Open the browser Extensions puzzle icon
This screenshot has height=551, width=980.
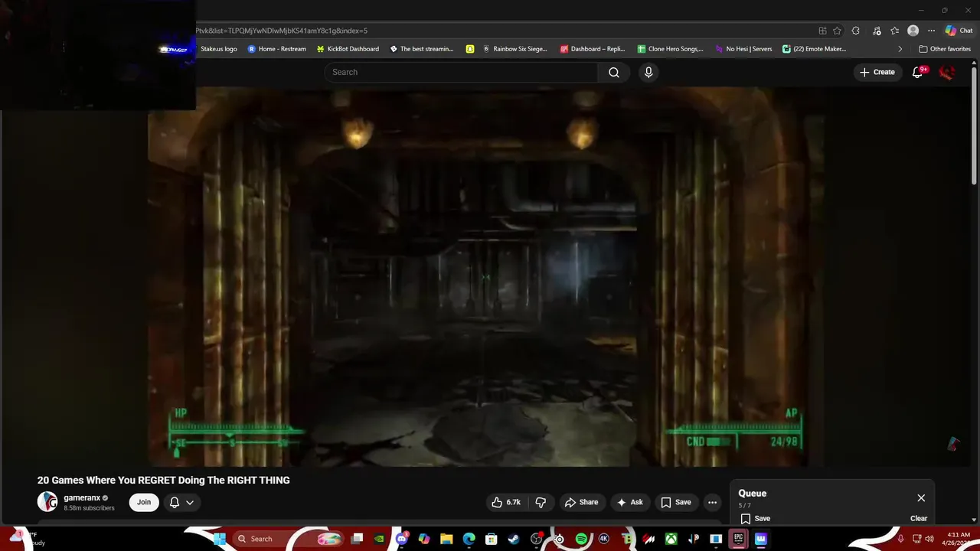pos(856,31)
